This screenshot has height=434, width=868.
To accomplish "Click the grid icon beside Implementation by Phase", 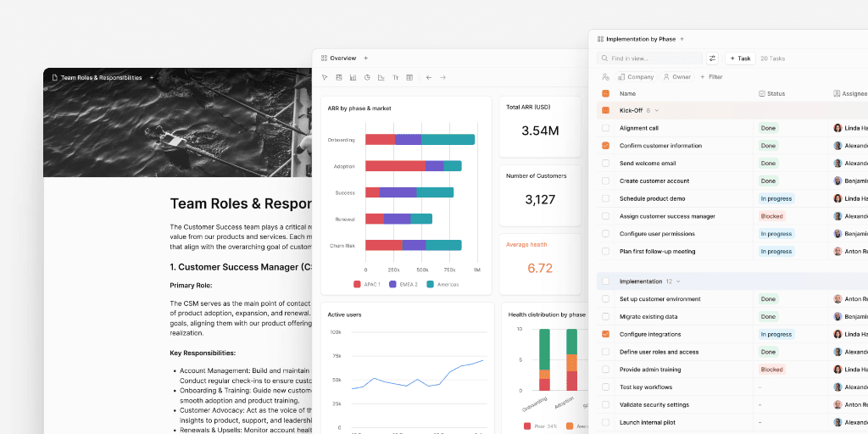I will click(x=600, y=39).
